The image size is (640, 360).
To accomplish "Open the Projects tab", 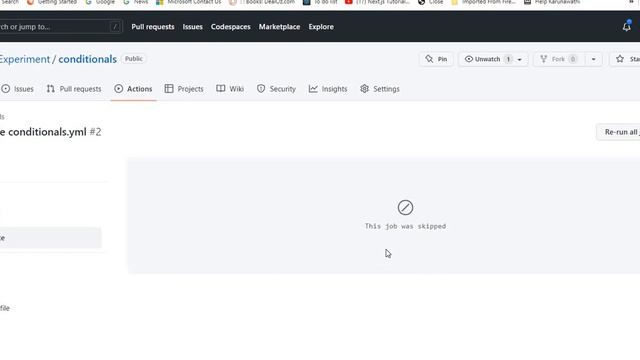I will tap(184, 89).
